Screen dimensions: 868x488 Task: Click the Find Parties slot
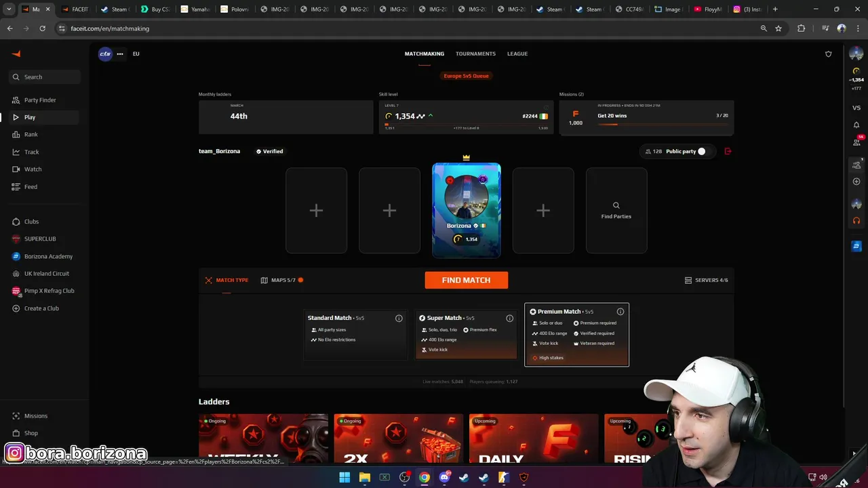pos(616,211)
